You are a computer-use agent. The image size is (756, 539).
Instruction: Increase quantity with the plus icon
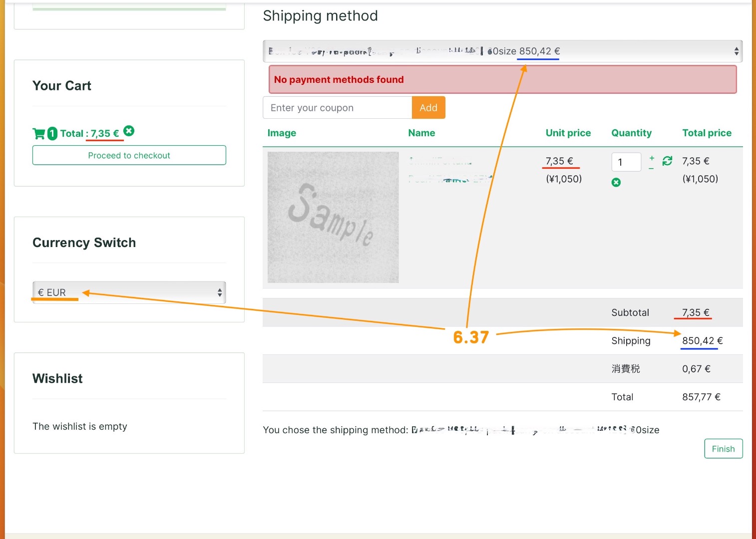652,158
